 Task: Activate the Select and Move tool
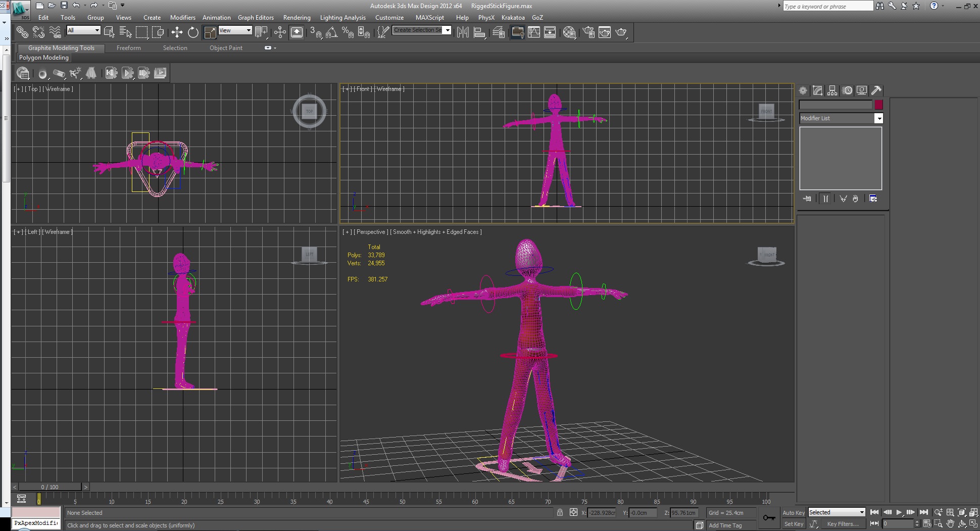click(177, 32)
